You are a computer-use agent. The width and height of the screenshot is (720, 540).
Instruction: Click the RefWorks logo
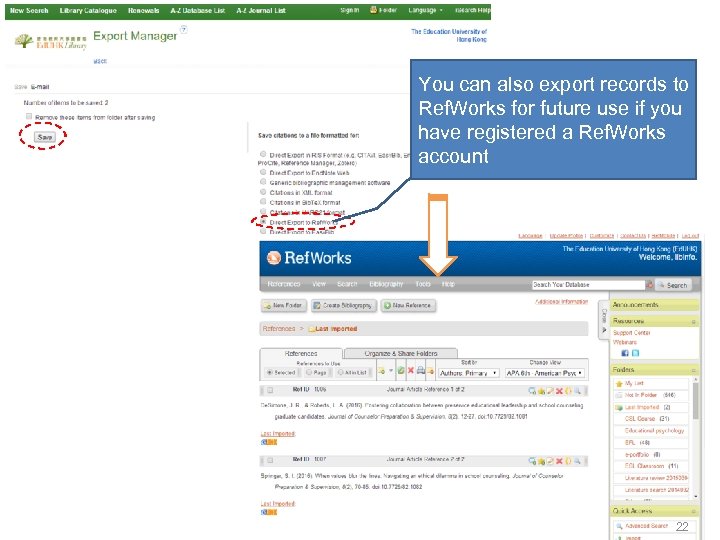pos(309,258)
